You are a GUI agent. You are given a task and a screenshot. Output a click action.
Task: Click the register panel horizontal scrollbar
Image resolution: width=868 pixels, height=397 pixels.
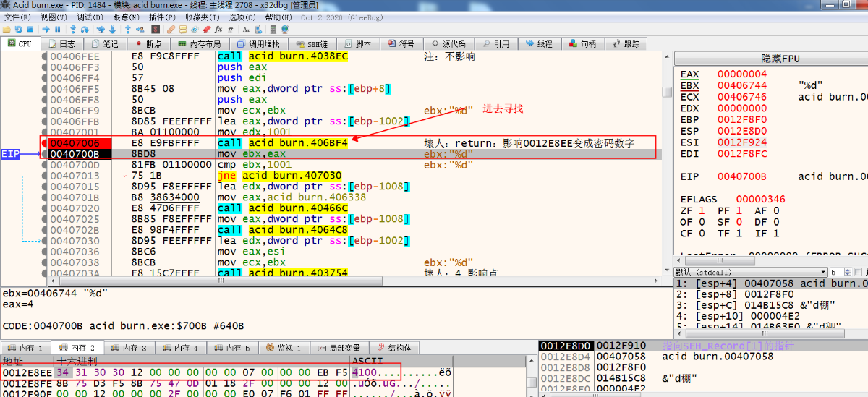click(771, 260)
